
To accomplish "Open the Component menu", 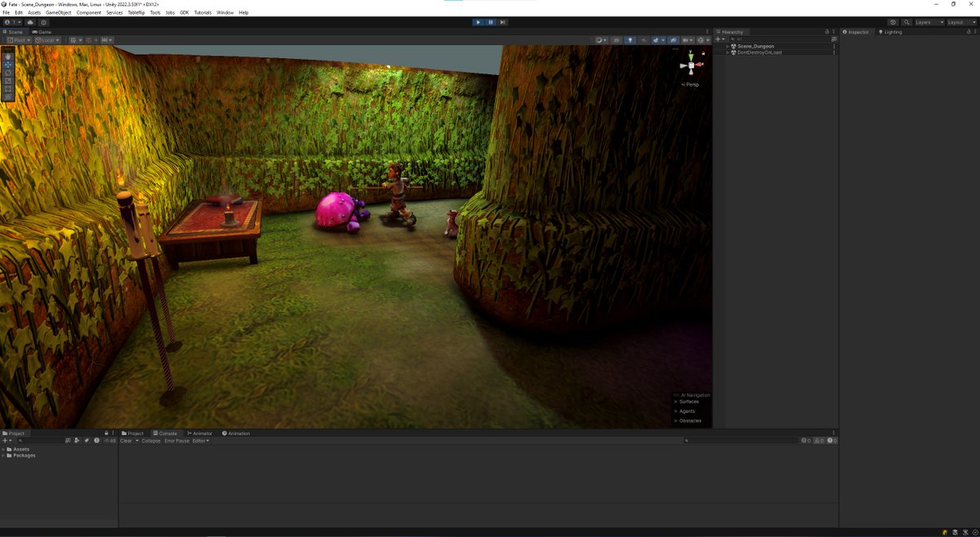I will tap(89, 12).
